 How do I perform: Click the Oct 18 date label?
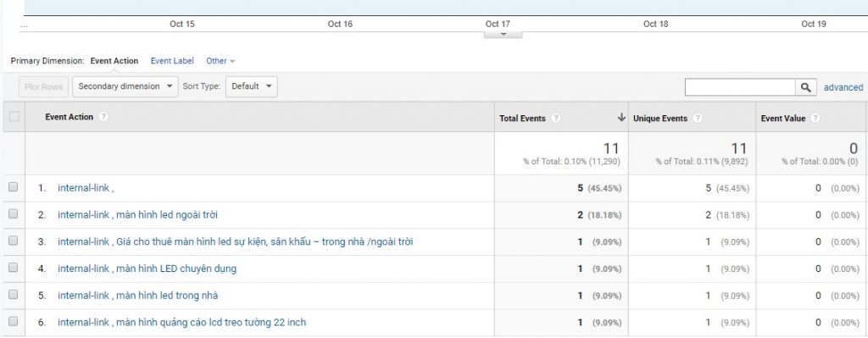(x=656, y=24)
